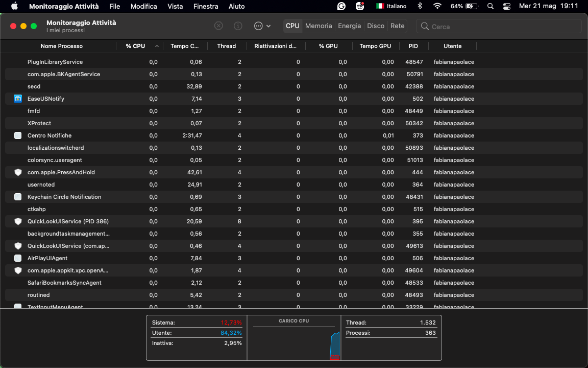Open the Finestra menu
Image resolution: width=588 pixels, height=368 pixels.
(x=206, y=6)
